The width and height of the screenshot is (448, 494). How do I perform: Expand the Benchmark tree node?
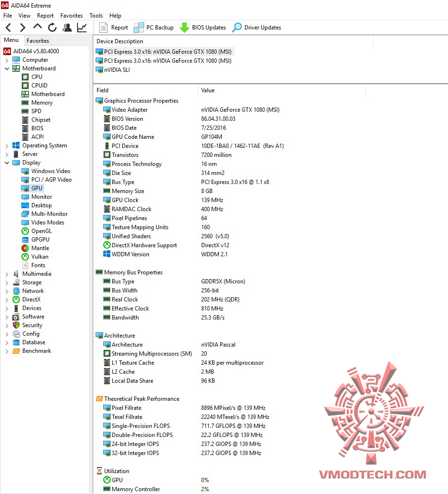coord(7,351)
